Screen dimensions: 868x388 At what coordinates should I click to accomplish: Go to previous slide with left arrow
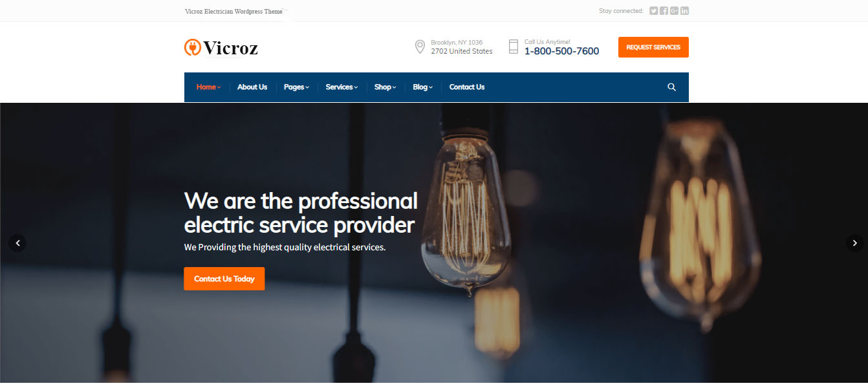pos(17,243)
